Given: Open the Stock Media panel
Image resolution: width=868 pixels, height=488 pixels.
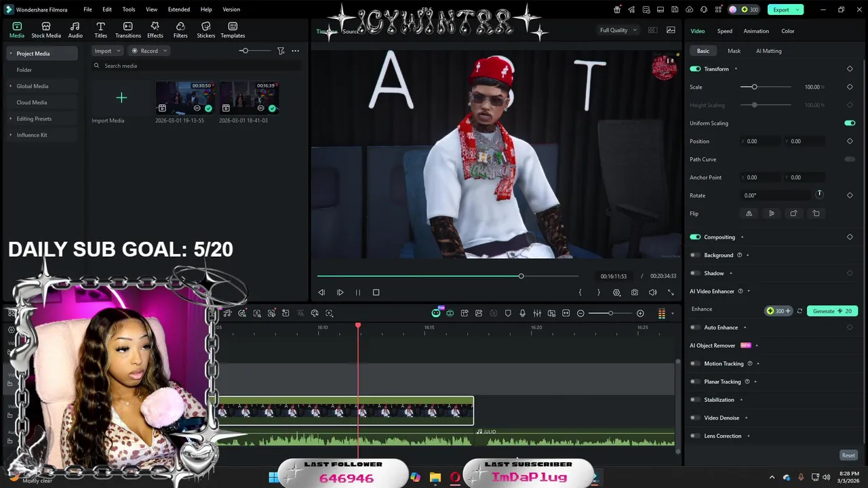Looking at the screenshot, I should tap(46, 30).
